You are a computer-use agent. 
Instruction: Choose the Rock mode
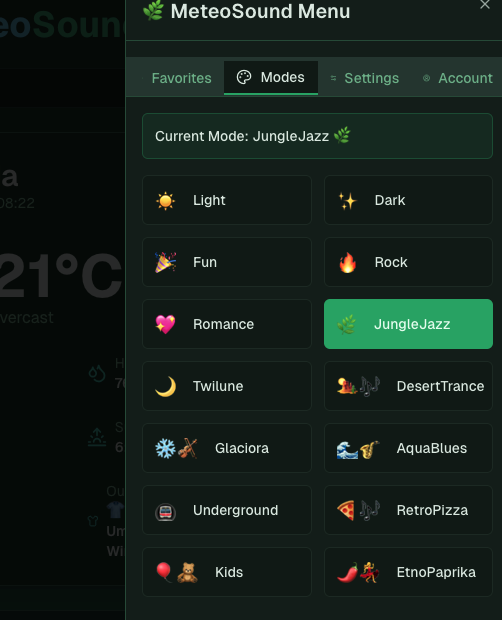[408, 262]
